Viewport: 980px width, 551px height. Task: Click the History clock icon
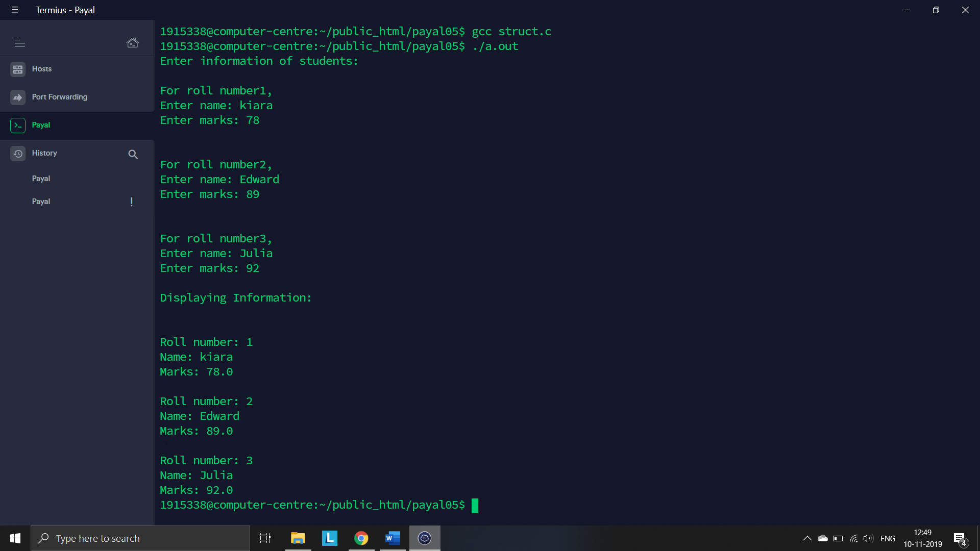18,154
